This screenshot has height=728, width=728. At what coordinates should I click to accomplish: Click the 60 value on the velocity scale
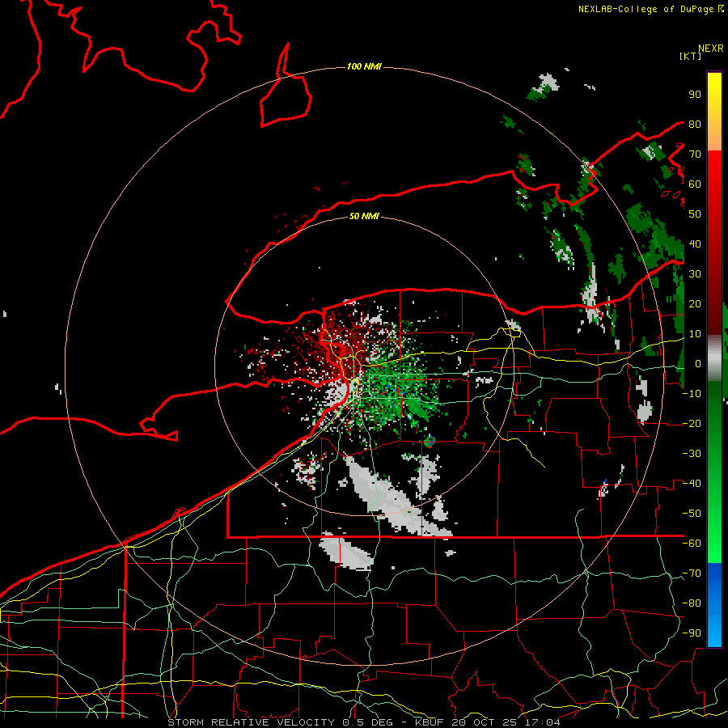[695, 184]
